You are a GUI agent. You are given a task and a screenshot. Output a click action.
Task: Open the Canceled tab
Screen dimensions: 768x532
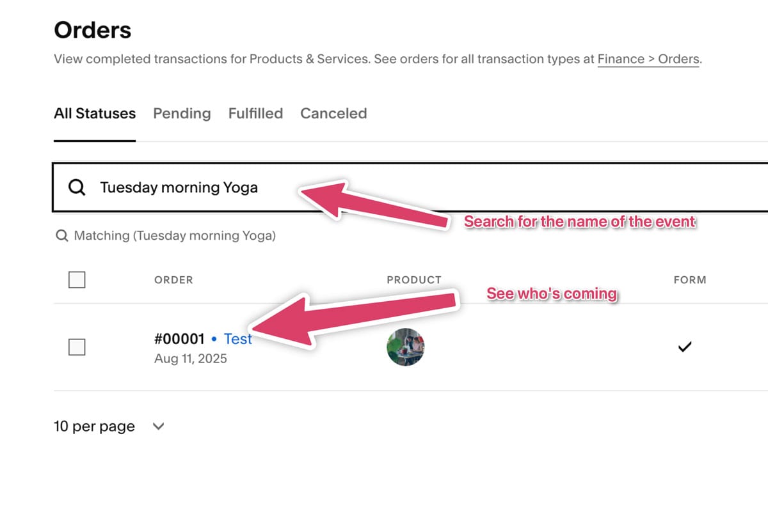[x=333, y=114]
